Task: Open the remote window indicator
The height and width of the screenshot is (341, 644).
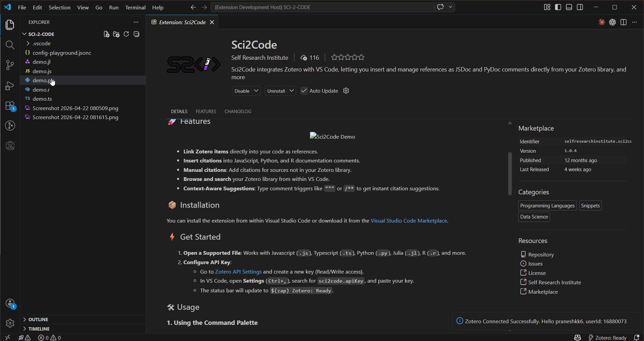Action: 7,338
